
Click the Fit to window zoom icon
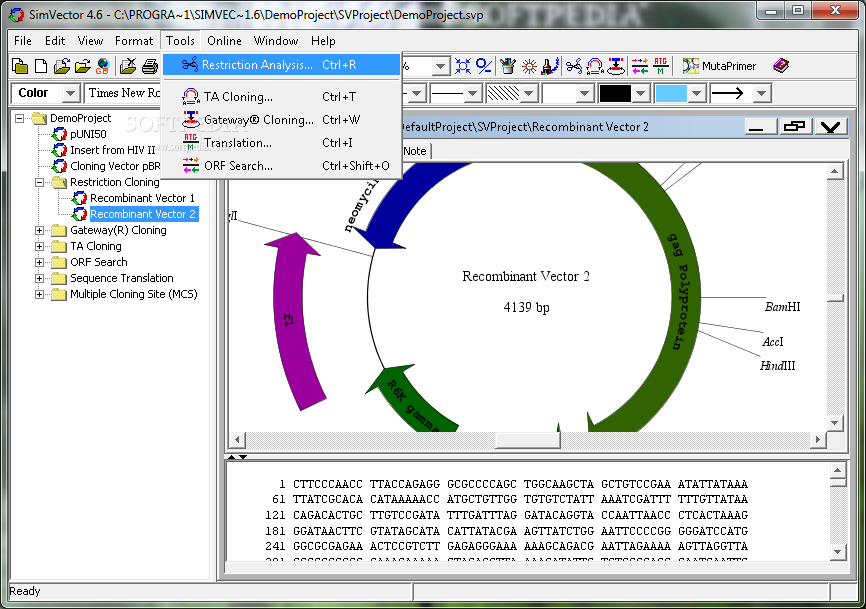click(463, 66)
